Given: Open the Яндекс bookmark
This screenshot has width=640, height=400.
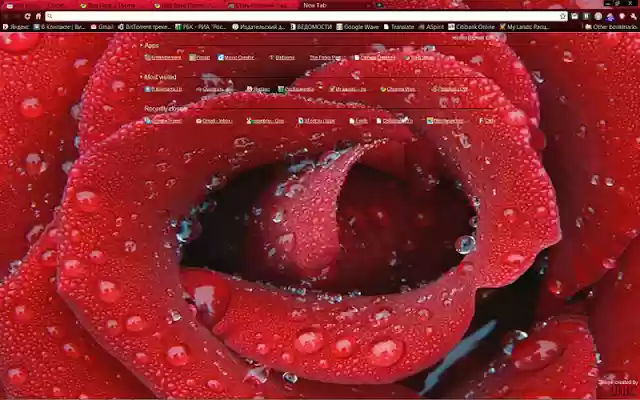Looking at the screenshot, I should 16,27.
